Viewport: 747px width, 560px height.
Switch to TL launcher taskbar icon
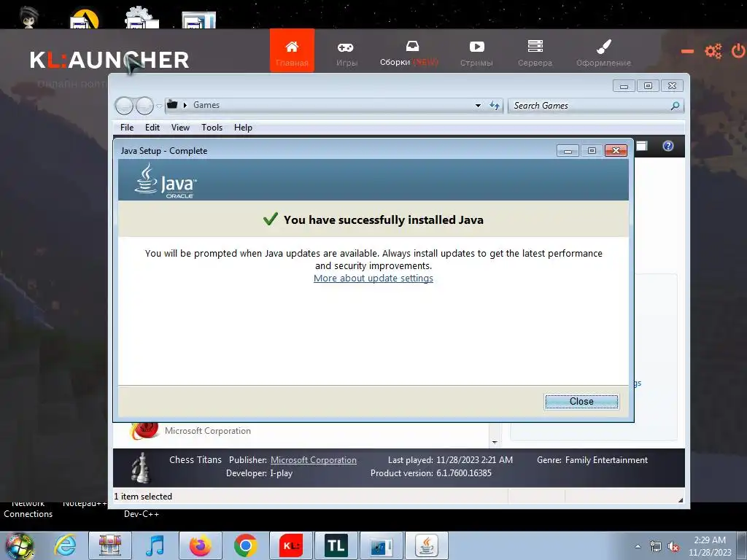pyautogui.click(x=336, y=545)
